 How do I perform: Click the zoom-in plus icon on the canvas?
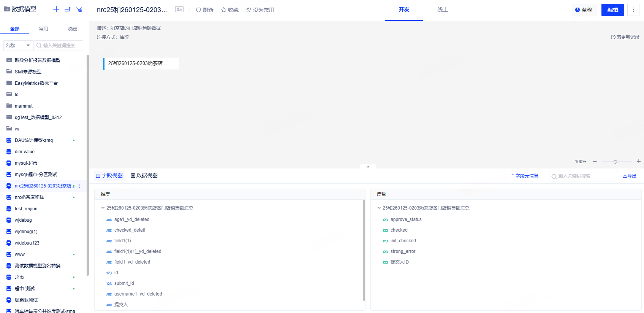pos(639,162)
